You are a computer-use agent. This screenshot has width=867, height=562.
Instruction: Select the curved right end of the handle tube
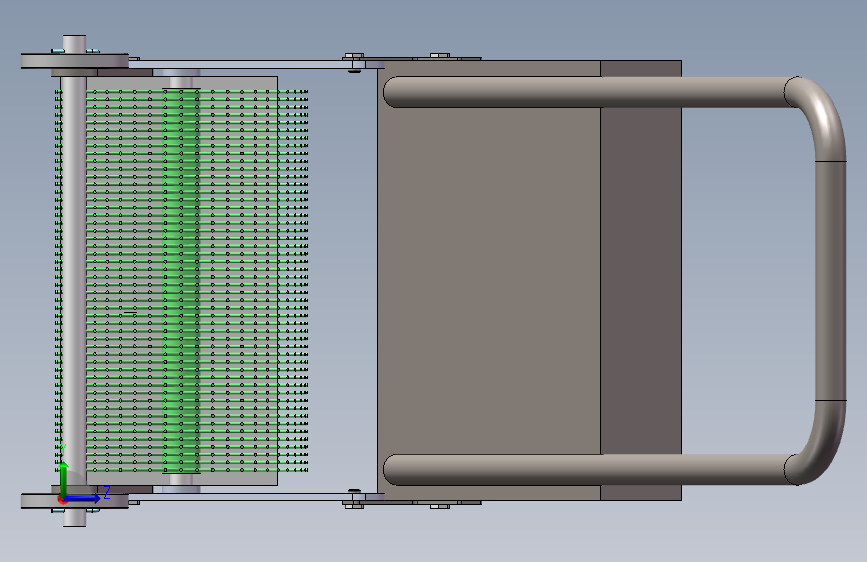tap(830, 281)
